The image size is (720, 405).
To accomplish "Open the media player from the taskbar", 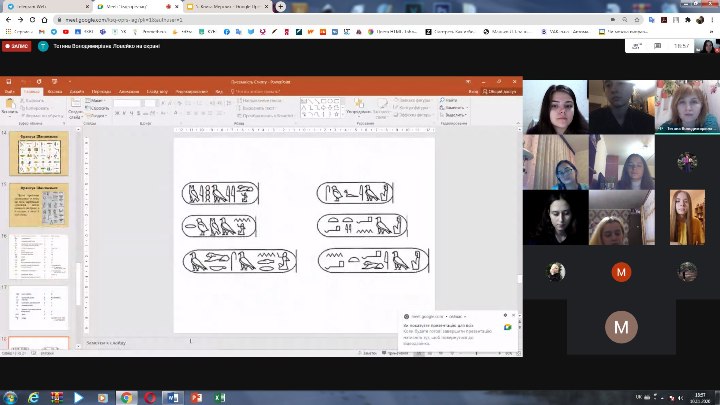I will click(x=102, y=397).
